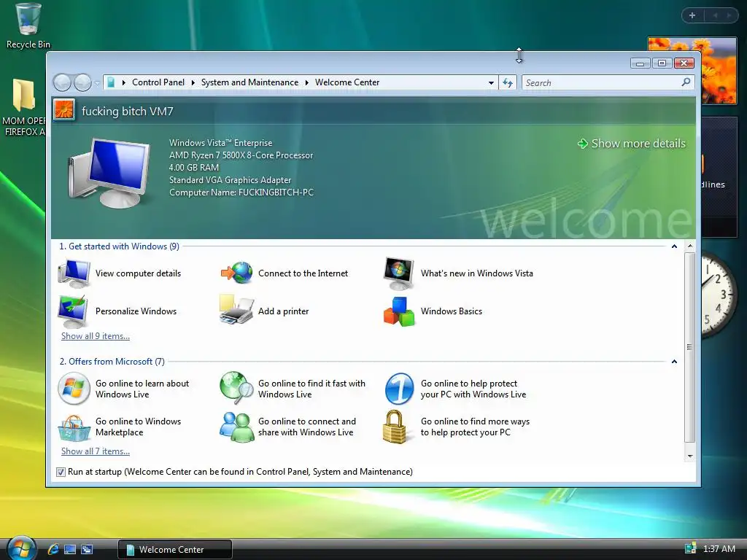
Task: Click the scrollbar up arrow
Action: (690, 246)
